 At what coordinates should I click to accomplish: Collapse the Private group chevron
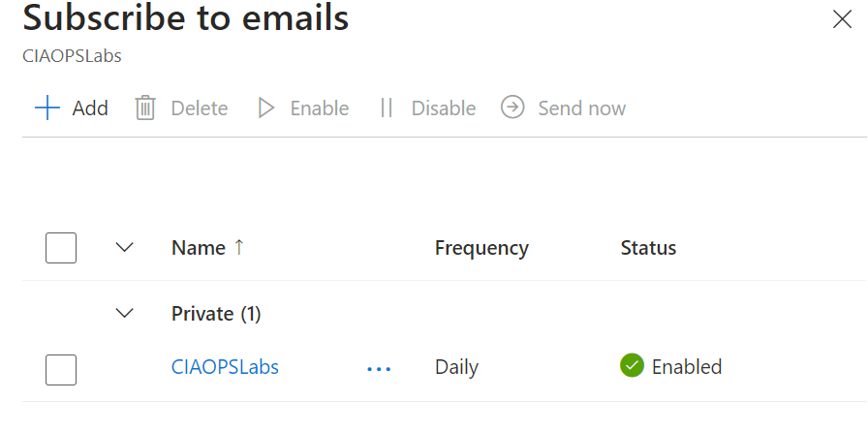pyautogui.click(x=124, y=313)
